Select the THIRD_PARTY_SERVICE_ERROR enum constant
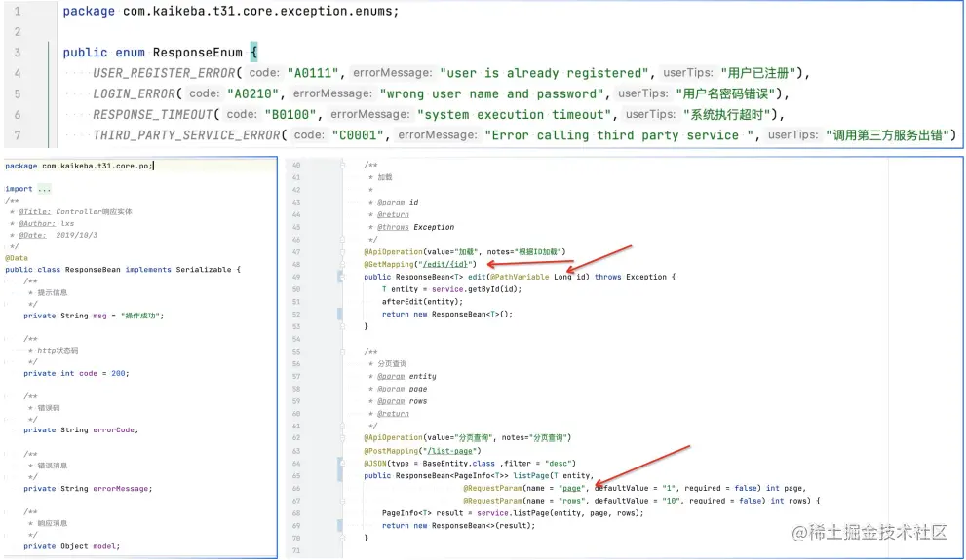966x560 pixels. click(x=187, y=135)
